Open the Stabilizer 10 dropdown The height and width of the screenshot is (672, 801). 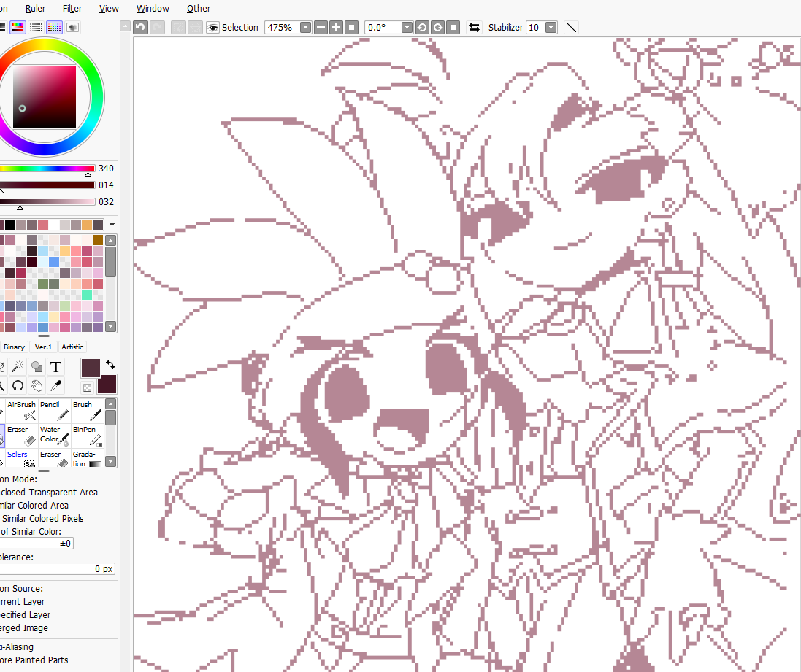tap(551, 27)
